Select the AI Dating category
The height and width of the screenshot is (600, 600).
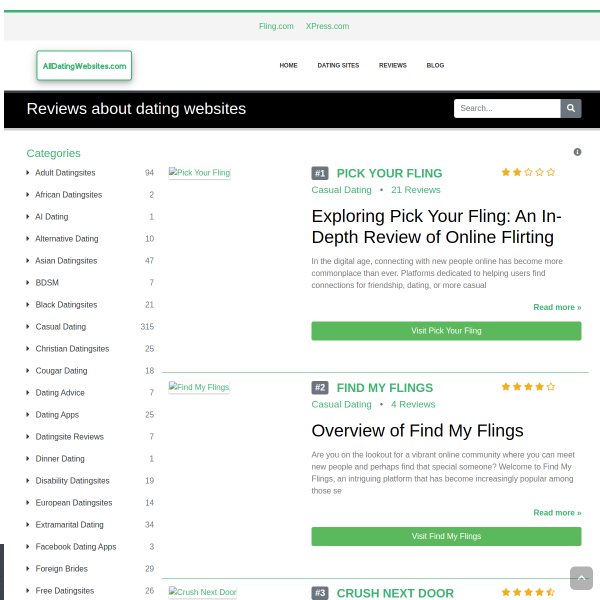coord(52,217)
